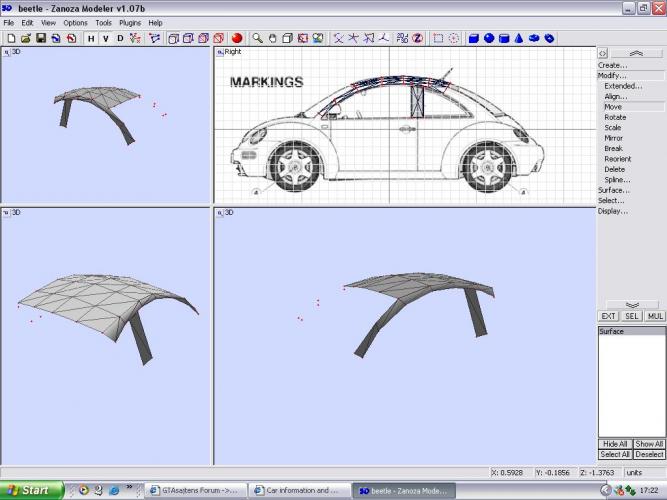Toggle the H axis lock button

(91, 38)
